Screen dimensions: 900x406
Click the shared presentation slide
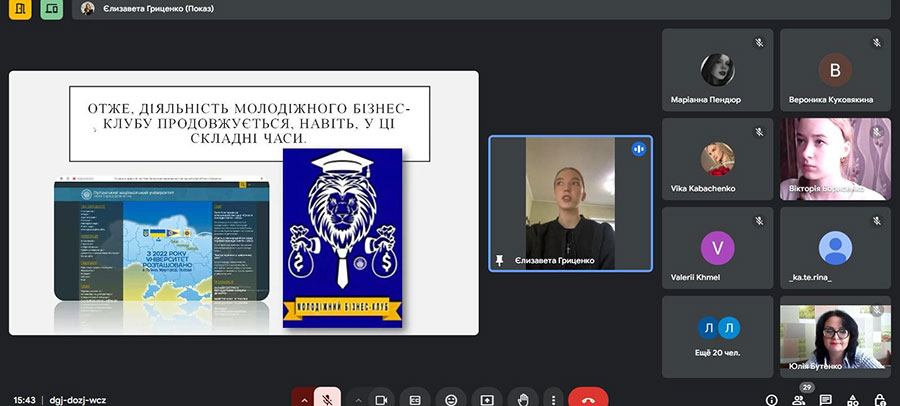click(x=244, y=203)
